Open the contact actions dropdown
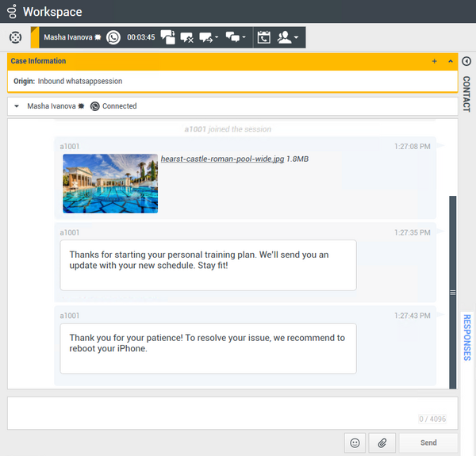This screenshot has width=476, height=456. pyautogui.click(x=288, y=37)
